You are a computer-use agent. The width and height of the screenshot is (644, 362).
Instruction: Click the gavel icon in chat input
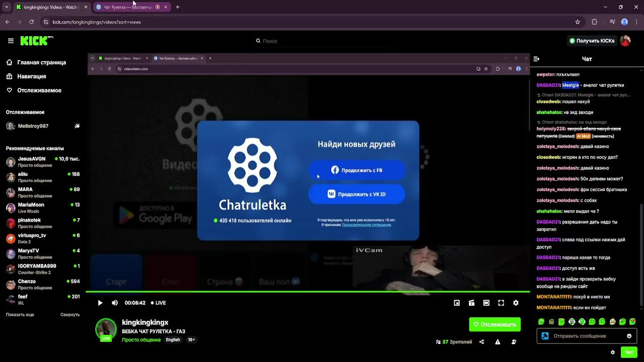[545, 336]
